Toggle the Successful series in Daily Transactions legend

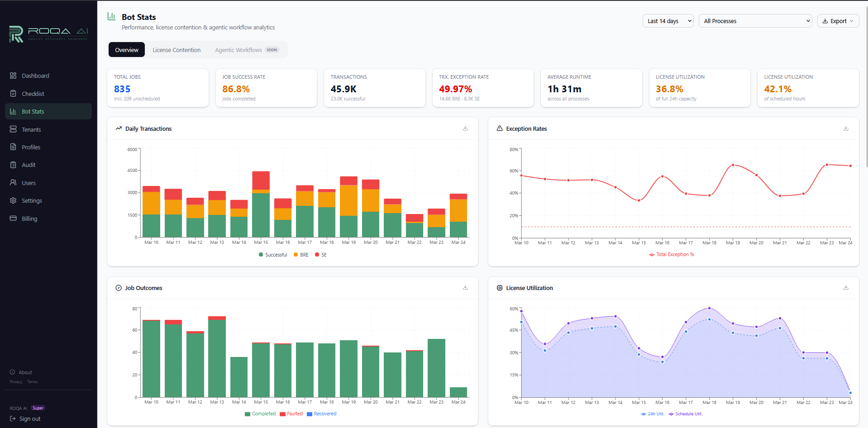(x=272, y=254)
